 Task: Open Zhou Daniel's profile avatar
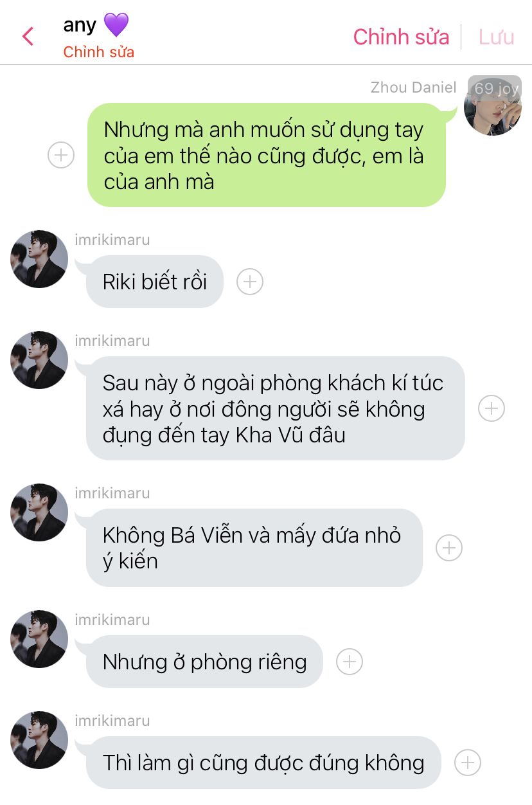tap(493, 106)
